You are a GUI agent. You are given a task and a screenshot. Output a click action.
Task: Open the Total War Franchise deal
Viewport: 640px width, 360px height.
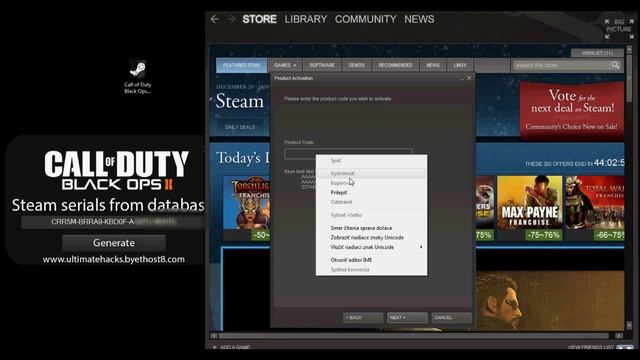click(595, 208)
